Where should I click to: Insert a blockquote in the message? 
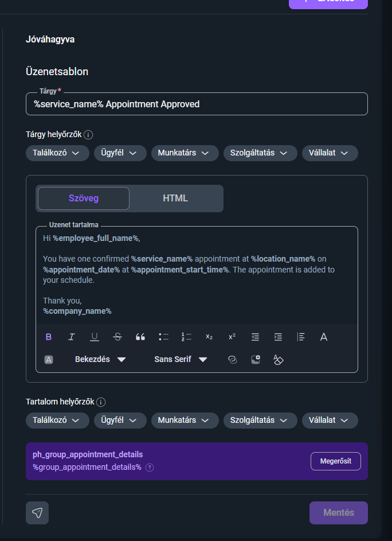pyautogui.click(x=140, y=337)
